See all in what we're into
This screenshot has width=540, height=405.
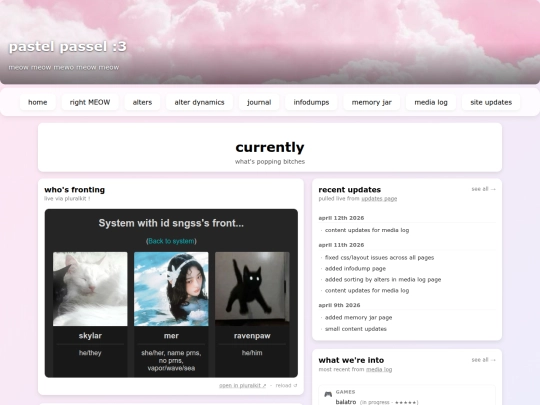pyautogui.click(x=484, y=360)
